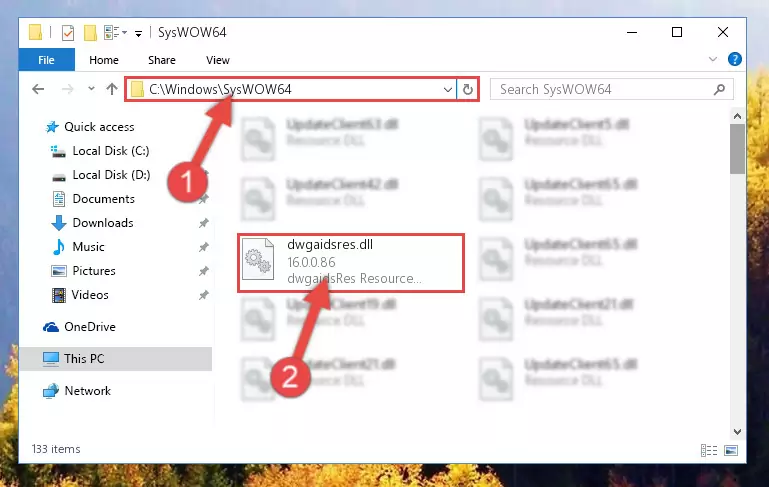Click the folder icon in title bar
This screenshot has width=769, height=487.
pos(35,32)
